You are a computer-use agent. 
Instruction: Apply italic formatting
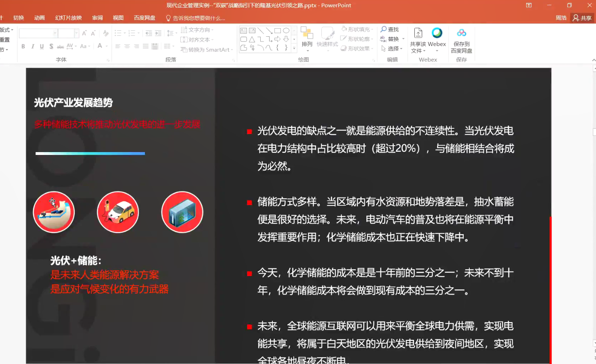tap(32, 46)
